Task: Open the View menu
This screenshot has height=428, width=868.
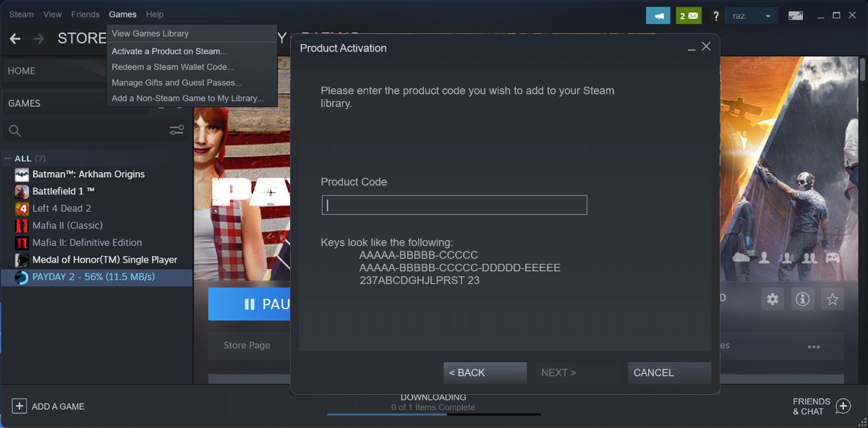Action: point(52,14)
